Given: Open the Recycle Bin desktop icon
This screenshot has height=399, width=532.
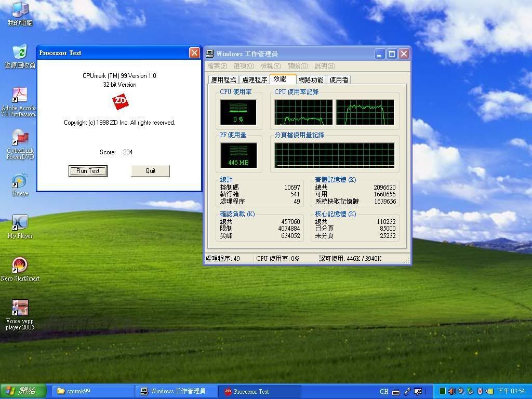Looking at the screenshot, I should [20, 52].
